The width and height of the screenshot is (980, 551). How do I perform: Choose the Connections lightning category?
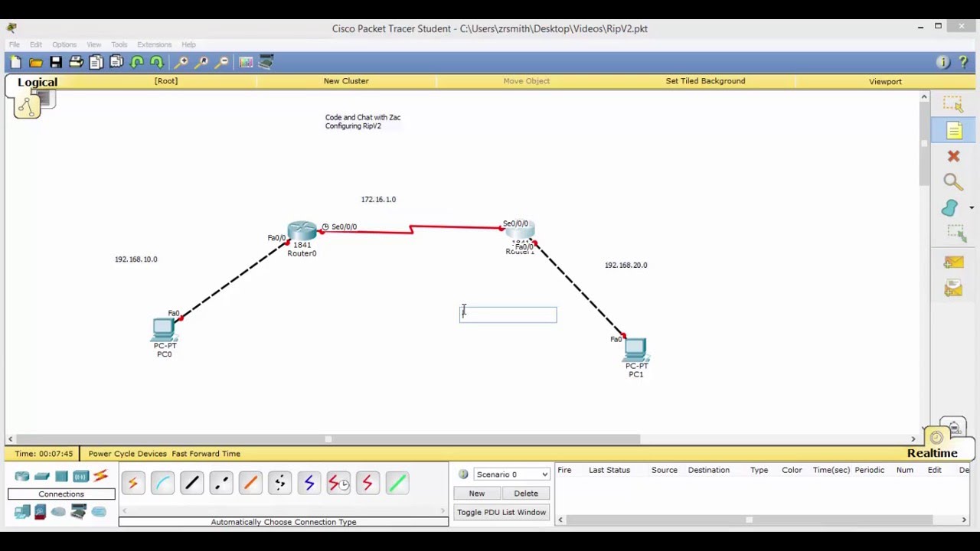click(x=100, y=477)
